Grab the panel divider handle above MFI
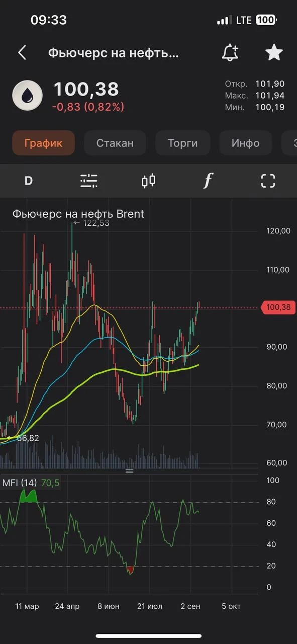This screenshot has width=297, height=644. point(129,471)
